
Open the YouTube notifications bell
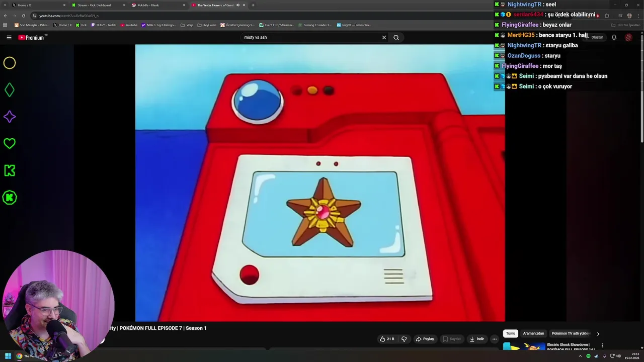(x=614, y=37)
